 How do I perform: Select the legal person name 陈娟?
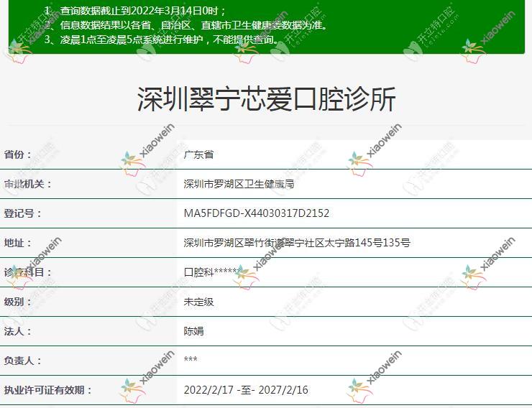pos(193,331)
